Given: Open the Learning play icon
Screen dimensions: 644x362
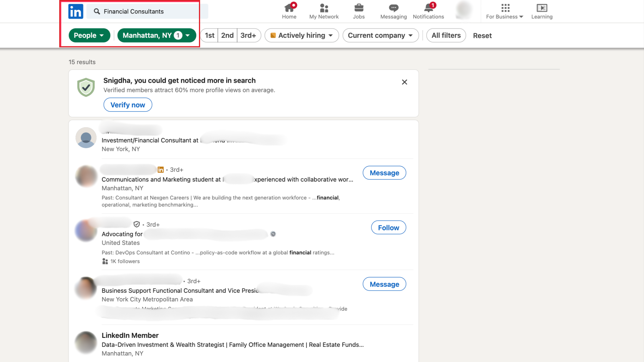Looking at the screenshot, I should (x=542, y=8).
